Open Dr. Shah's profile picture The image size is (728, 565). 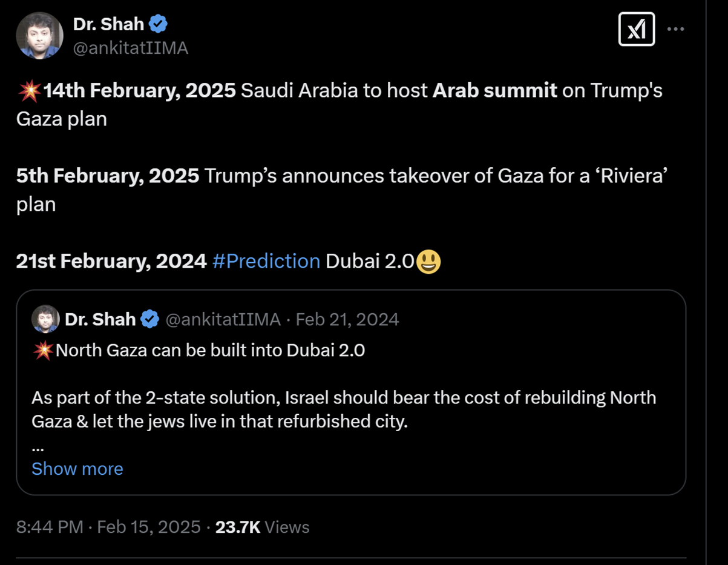[x=39, y=35]
